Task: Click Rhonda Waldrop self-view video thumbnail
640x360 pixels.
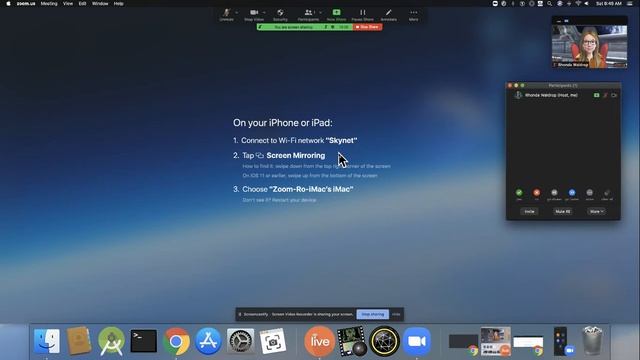Action: click(x=589, y=46)
